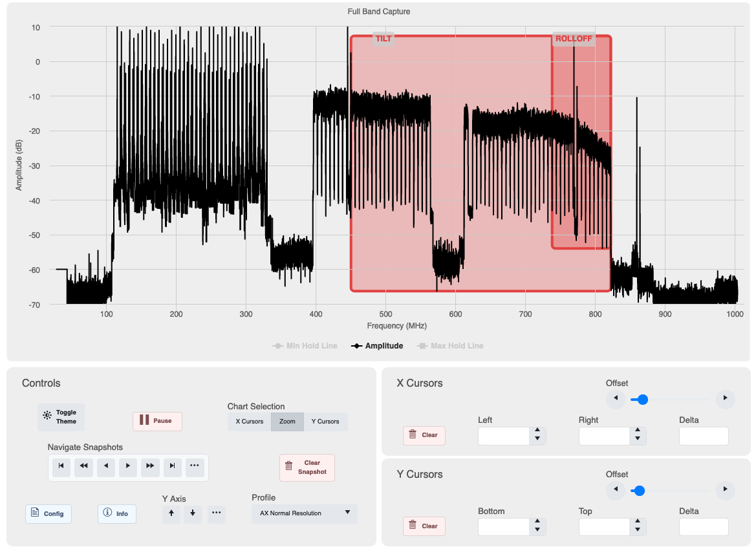Skip to the first snapshot
Image resolution: width=756 pixels, height=558 pixels.
61,466
